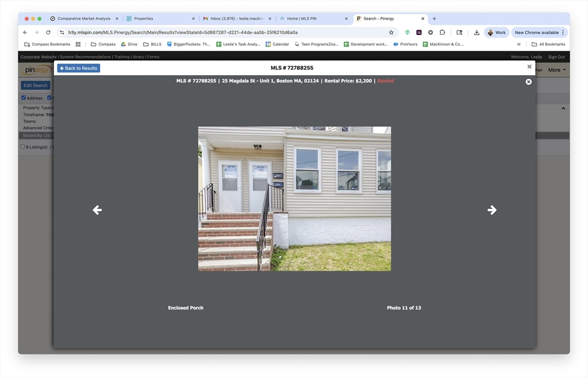
Task: Toggle the 9 Listing(s) select-all checkbox
Action: [x=23, y=147]
